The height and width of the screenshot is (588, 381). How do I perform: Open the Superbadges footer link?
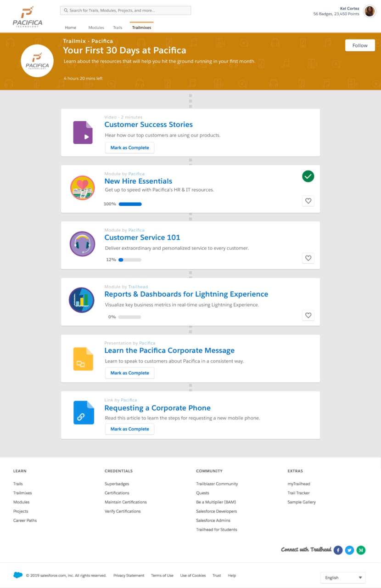tap(117, 484)
